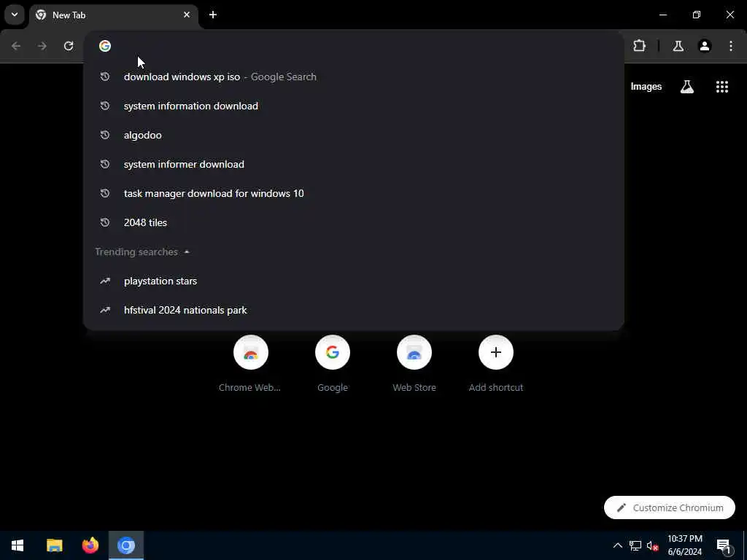
Task: Click the forward navigation arrow
Action: 42,46
